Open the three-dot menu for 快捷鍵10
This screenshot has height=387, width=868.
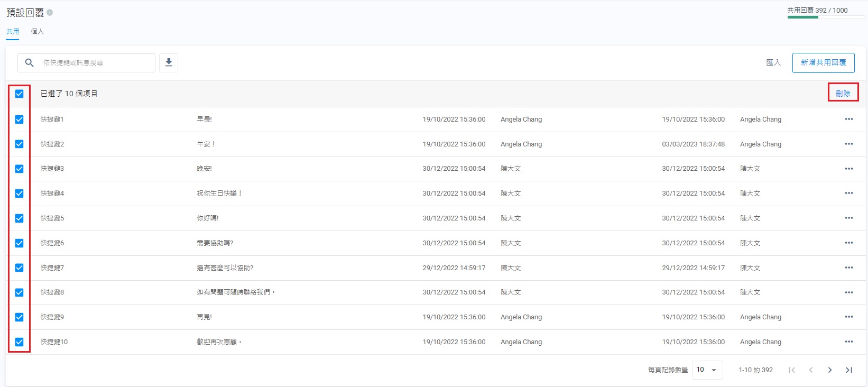coord(848,342)
